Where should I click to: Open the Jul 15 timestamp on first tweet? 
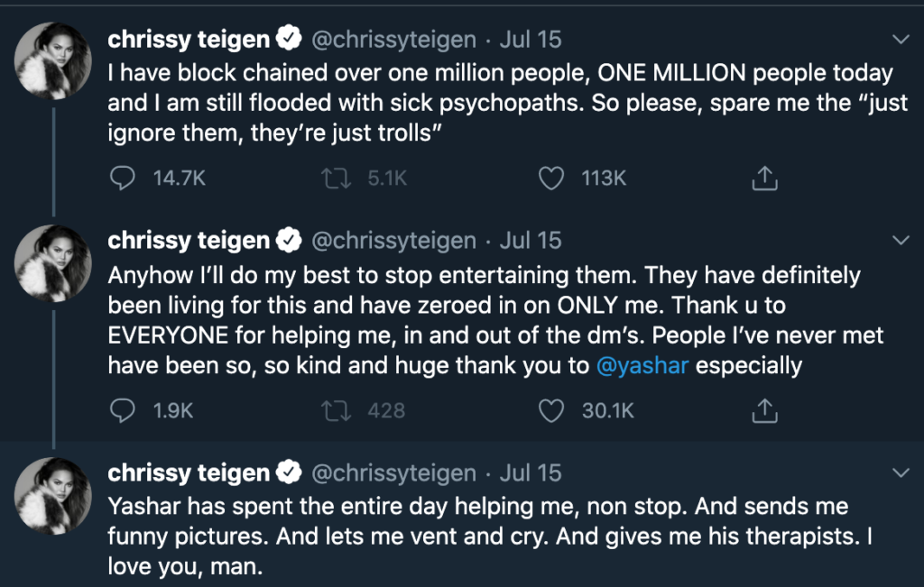click(530, 40)
